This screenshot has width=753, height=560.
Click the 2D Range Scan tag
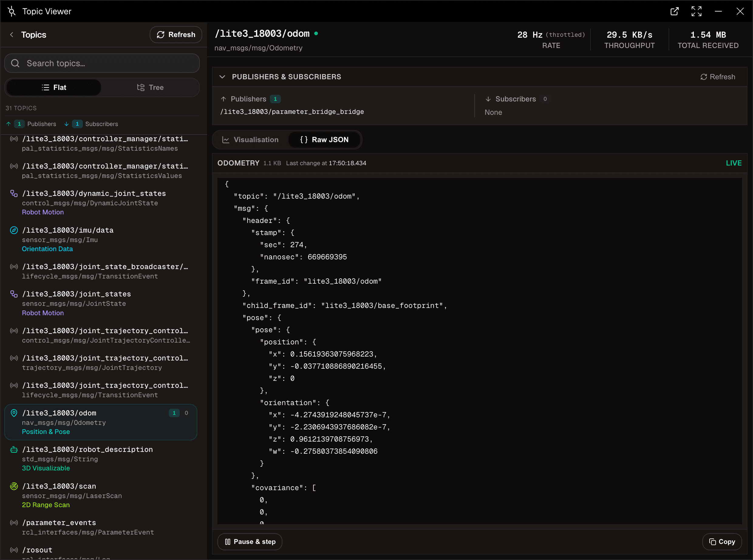tap(46, 505)
